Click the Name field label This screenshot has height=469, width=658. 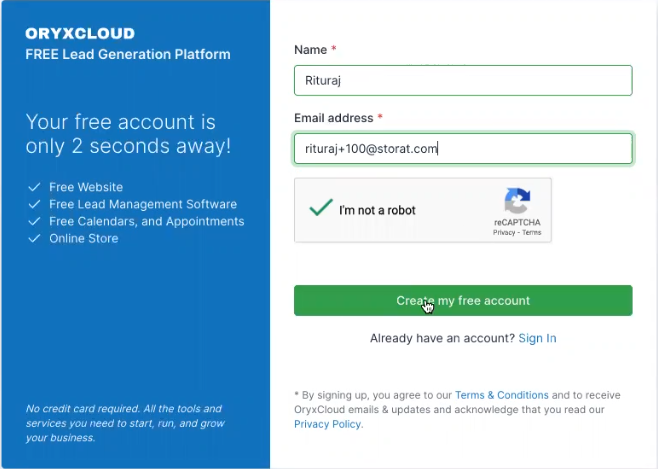click(311, 50)
